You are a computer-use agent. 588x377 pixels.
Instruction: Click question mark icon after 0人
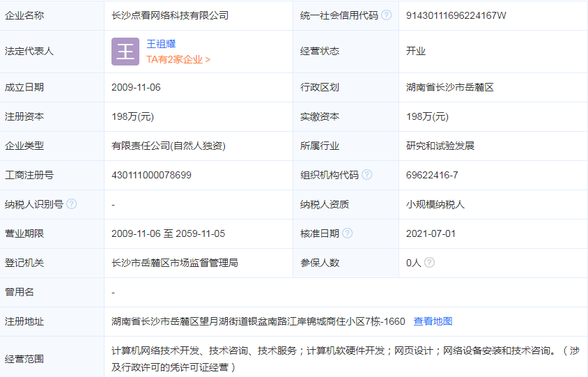click(429, 263)
